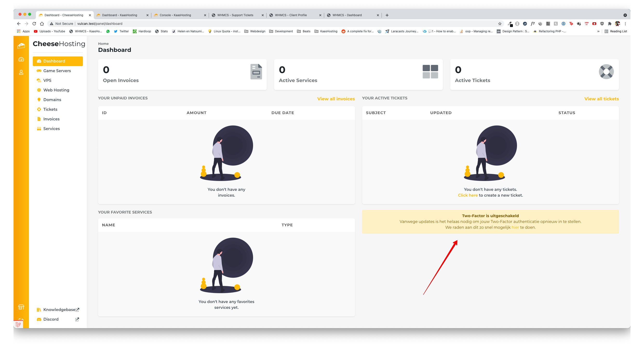The width and height of the screenshot is (644, 346).
Task: Open Web Hosting section
Action: click(x=56, y=90)
